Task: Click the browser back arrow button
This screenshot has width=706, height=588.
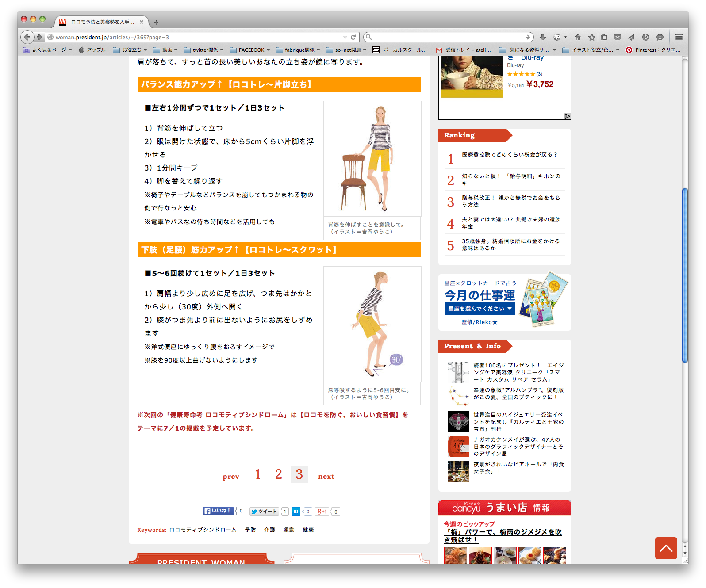Action: click(x=27, y=37)
